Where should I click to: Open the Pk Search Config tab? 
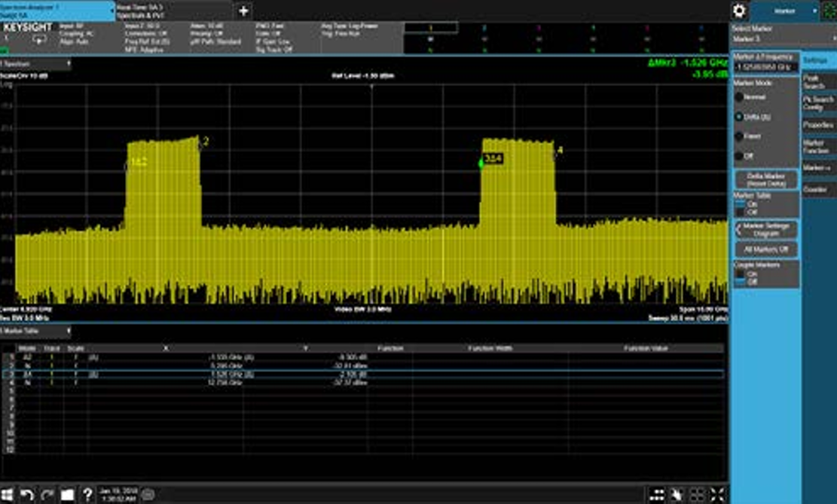(819, 103)
